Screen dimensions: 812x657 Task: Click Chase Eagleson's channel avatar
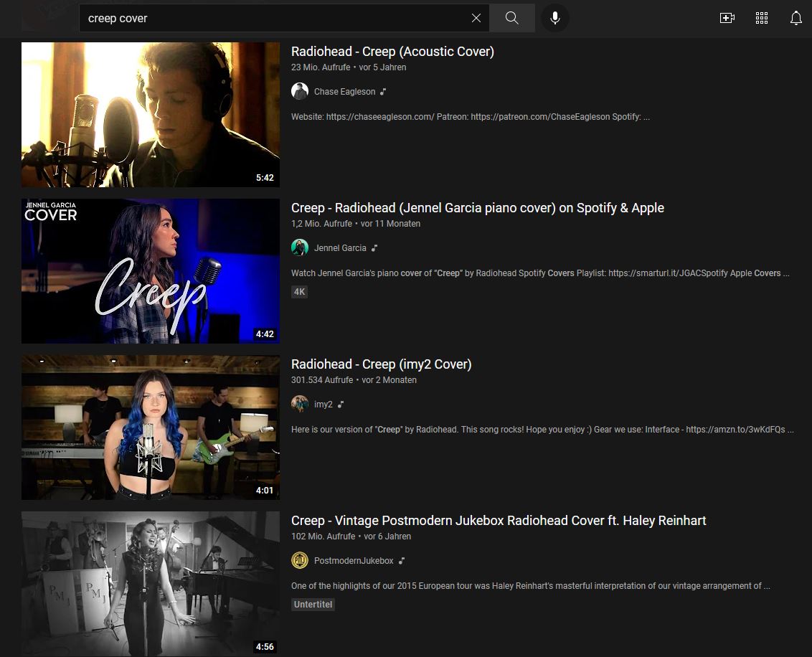[x=300, y=91]
